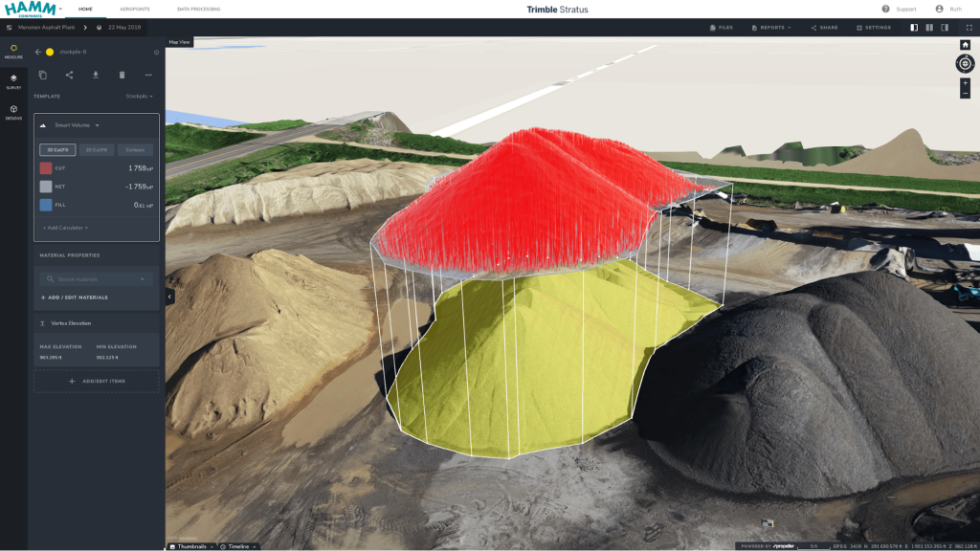Expand the Reports dropdown menu
This screenshot has width=980, height=551.
click(771, 28)
